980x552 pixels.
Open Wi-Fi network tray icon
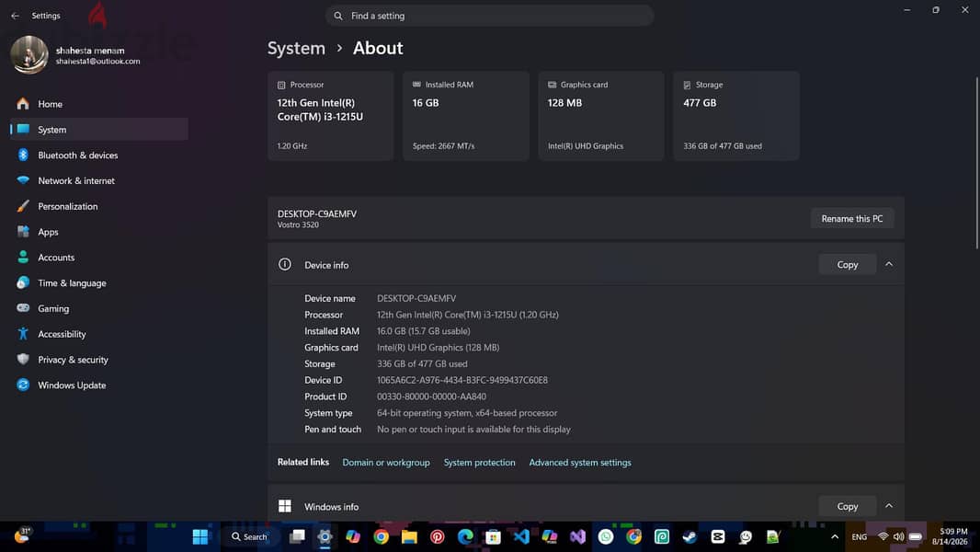pyautogui.click(x=883, y=536)
